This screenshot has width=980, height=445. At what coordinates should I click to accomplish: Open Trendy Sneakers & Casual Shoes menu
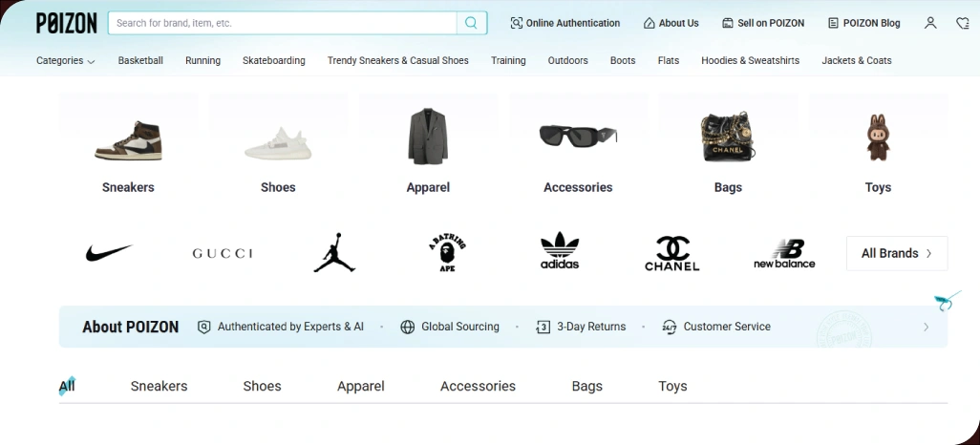coord(398,60)
